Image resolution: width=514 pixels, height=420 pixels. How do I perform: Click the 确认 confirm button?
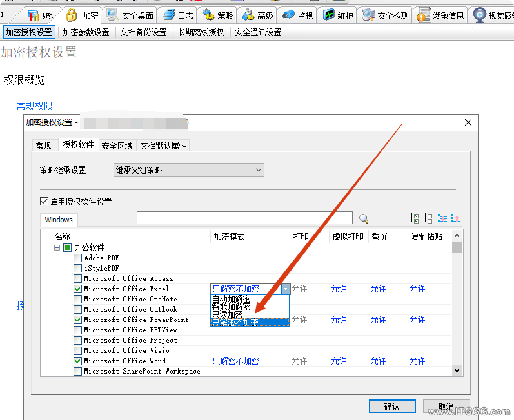(392, 406)
